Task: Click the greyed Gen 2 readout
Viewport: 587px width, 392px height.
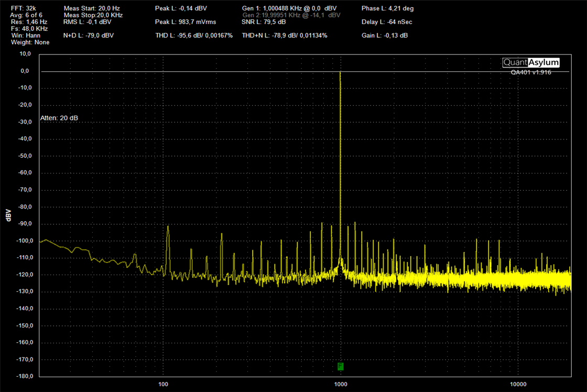Action: 291,15
